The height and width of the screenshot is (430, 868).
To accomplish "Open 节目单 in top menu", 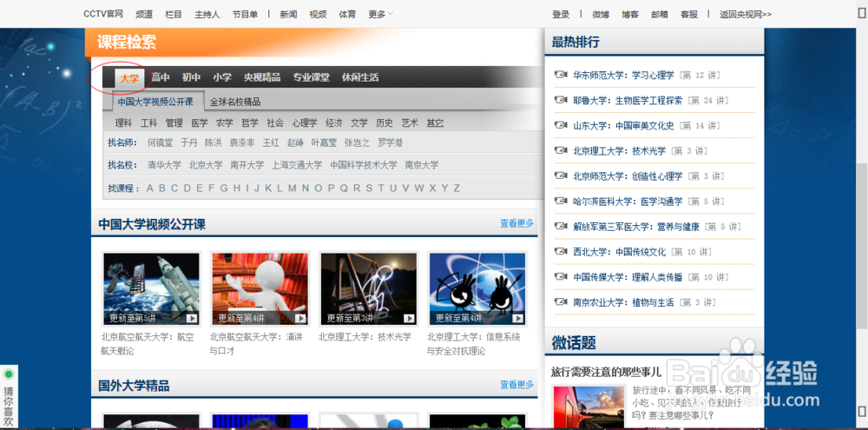I will pyautogui.click(x=245, y=15).
